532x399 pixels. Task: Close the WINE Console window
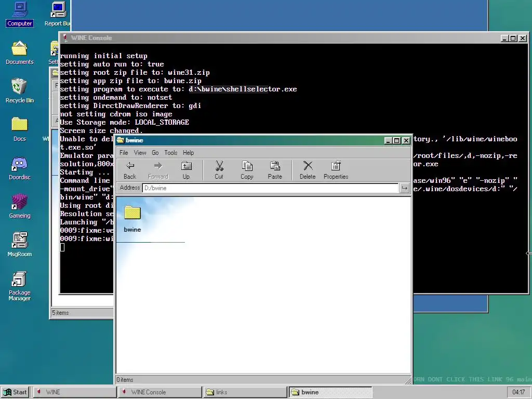pyautogui.click(x=523, y=38)
